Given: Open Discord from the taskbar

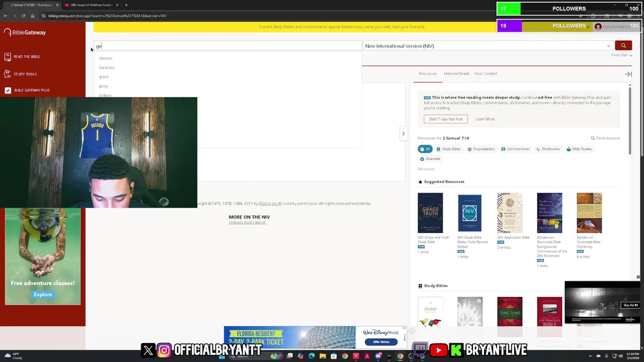Looking at the screenshot, I should pos(378,356).
